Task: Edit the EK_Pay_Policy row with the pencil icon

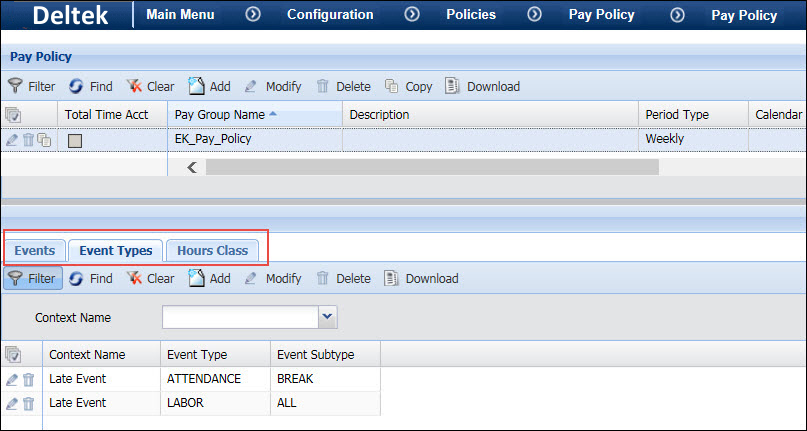Action: [12, 140]
